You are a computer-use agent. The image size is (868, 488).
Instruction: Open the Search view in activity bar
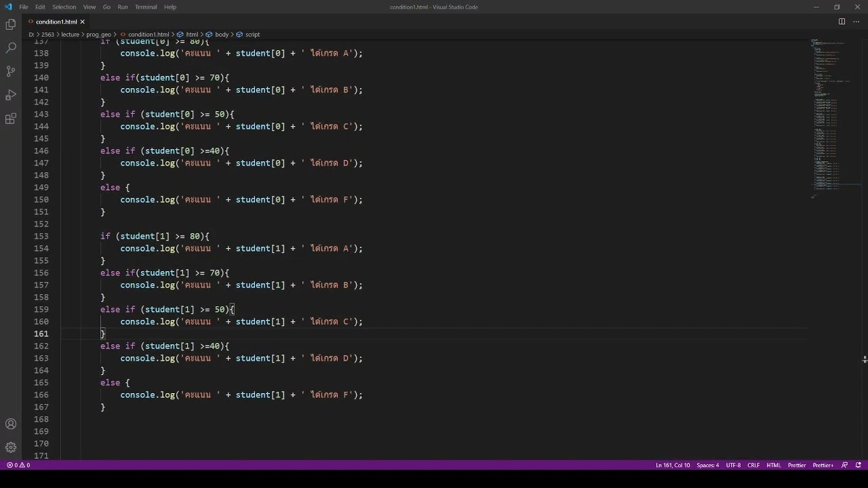point(11,48)
